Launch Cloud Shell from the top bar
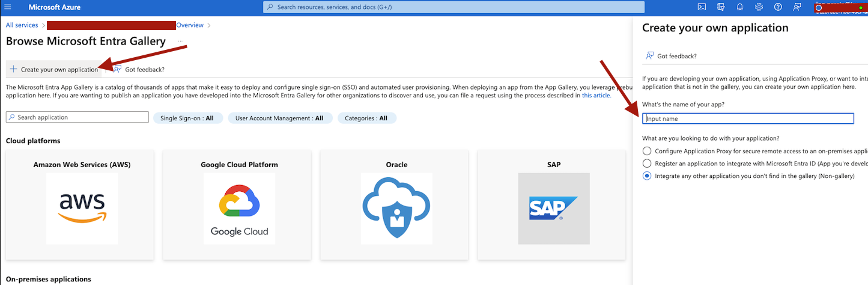Viewport: 868px width, 285px height. point(701,7)
